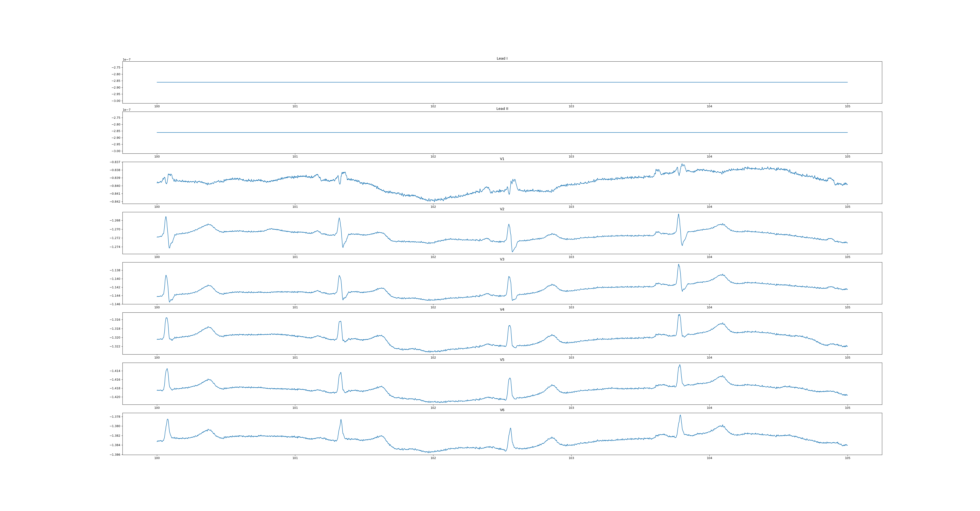This screenshot has height=511, width=980.
Task: Click the last QRS peak in V4 plot
Action: (679, 315)
